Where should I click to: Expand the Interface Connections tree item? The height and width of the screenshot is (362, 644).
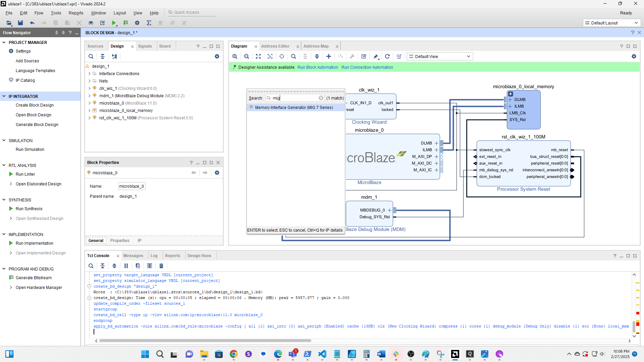pyautogui.click(x=90, y=73)
